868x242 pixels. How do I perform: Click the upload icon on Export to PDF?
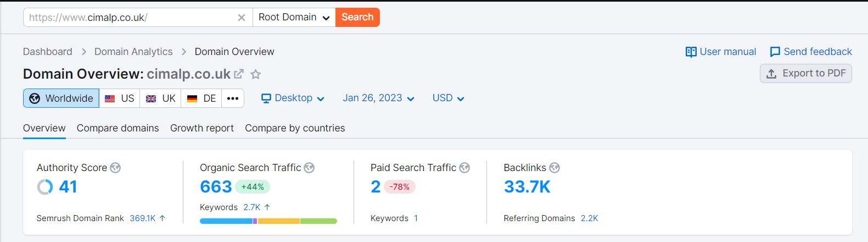[771, 74]
